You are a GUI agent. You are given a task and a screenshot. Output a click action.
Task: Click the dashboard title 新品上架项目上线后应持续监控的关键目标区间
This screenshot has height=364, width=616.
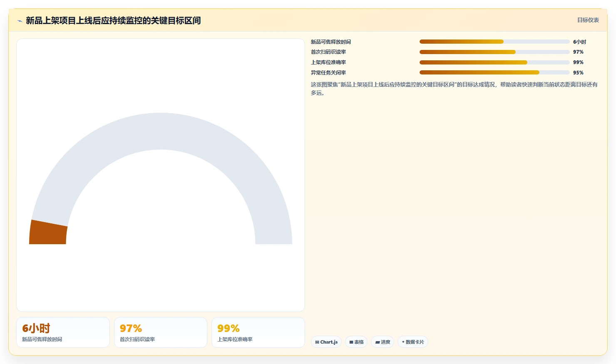(113, 20)
